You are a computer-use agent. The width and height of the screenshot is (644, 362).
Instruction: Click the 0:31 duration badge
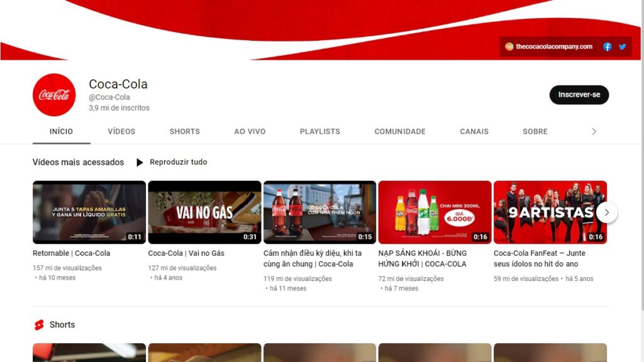point(250,237)
